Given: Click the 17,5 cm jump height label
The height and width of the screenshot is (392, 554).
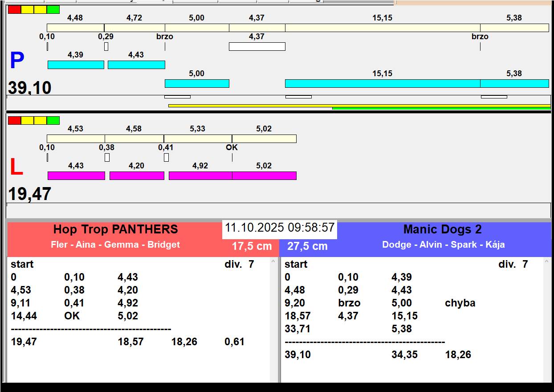Looking at the screenshot, I should coord(252,246).
